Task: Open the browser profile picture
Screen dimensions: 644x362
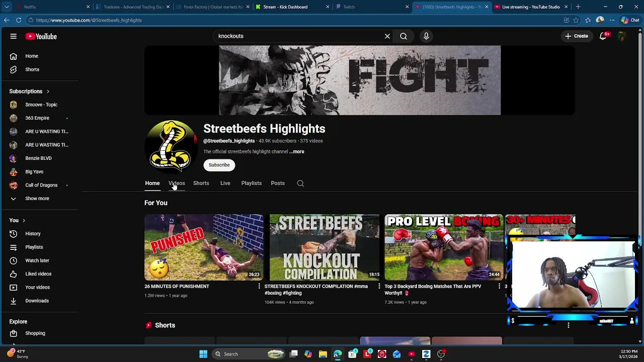Action: [x=600, y=20]
